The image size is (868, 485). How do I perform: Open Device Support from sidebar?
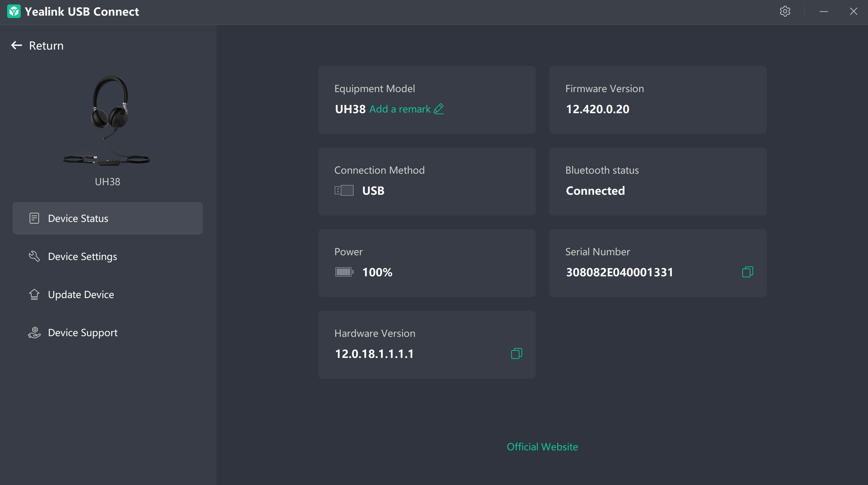83,332
